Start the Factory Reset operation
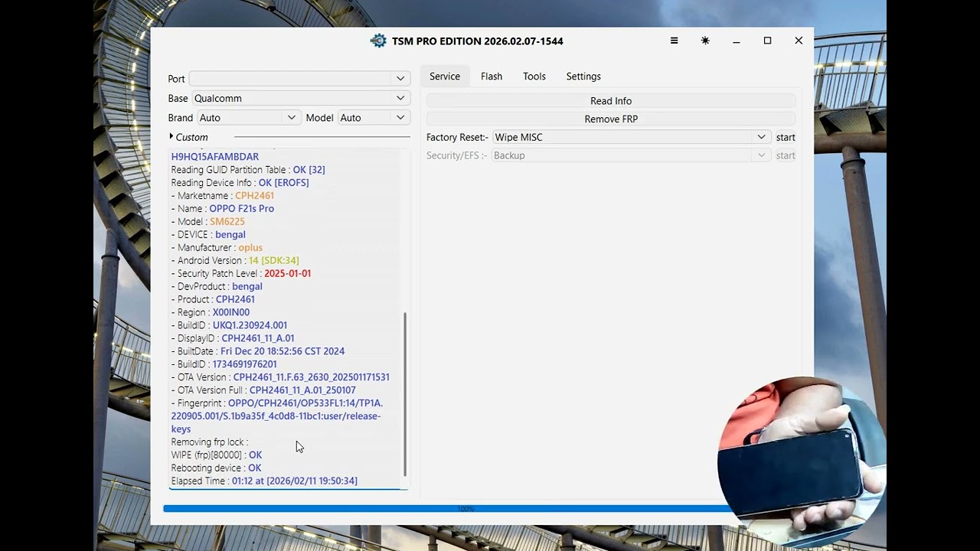This screenshot has width=980, height=551. pos(786,137)
